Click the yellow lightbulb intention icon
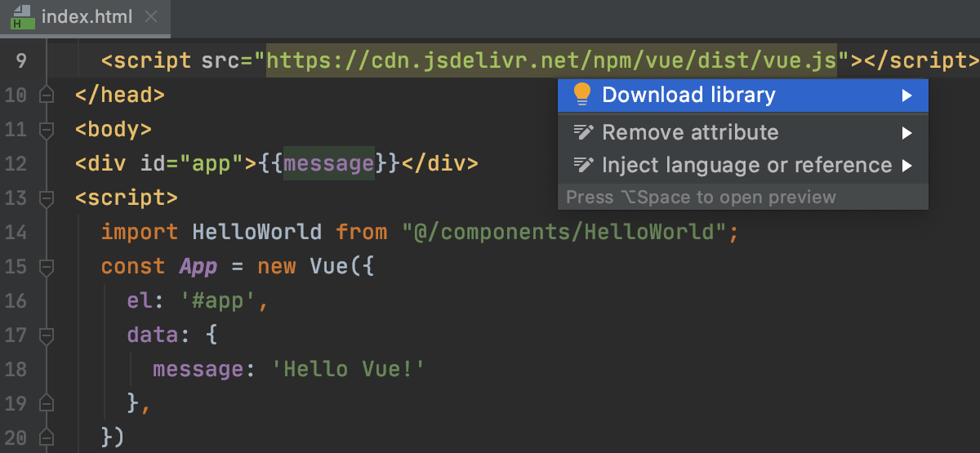 click(x=581, y=95)
